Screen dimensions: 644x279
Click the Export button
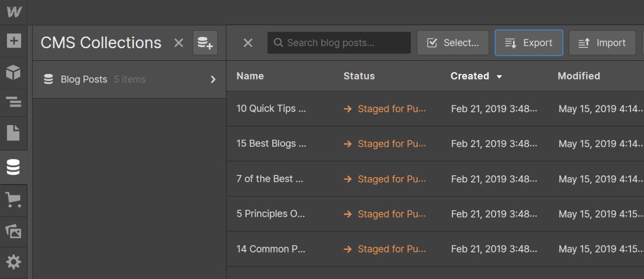coord(529,43)
